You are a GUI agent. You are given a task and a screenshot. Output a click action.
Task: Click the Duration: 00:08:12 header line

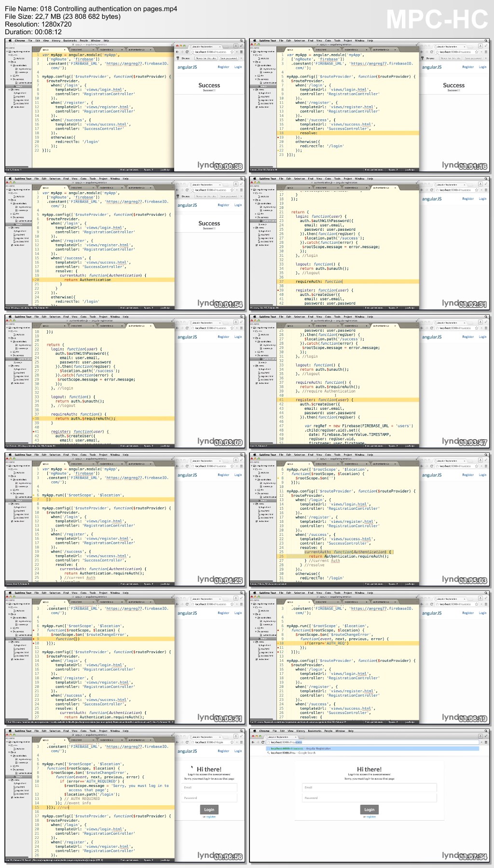pyautogui.click(x=33, y=32)
